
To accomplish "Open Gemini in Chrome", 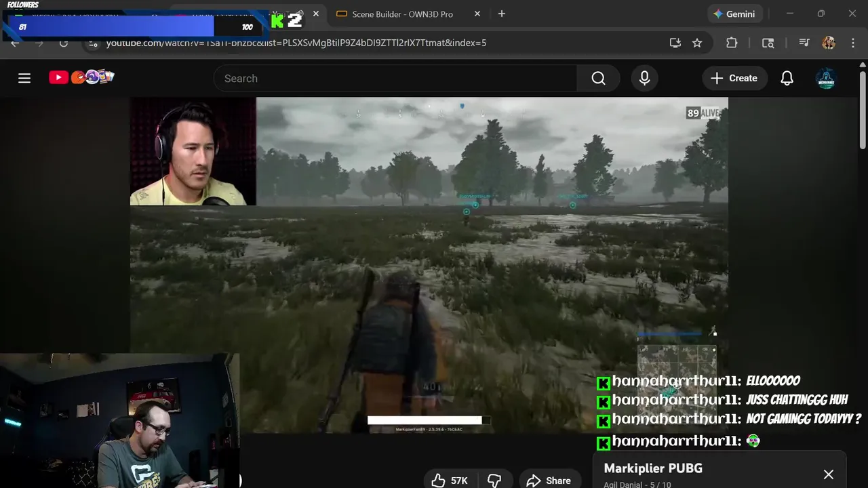I will coord(734,14).
